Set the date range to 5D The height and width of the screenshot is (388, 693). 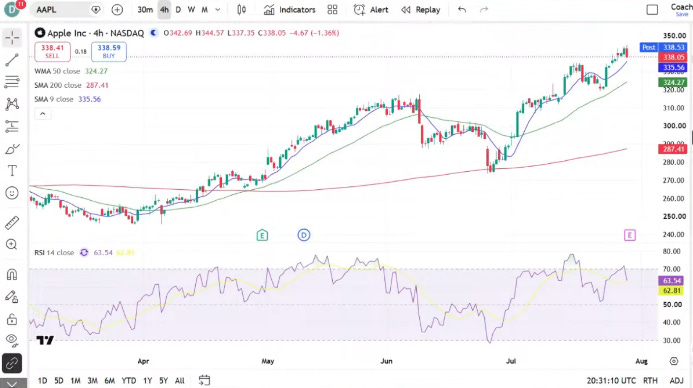pyautogui.click(x=59, y=380)
